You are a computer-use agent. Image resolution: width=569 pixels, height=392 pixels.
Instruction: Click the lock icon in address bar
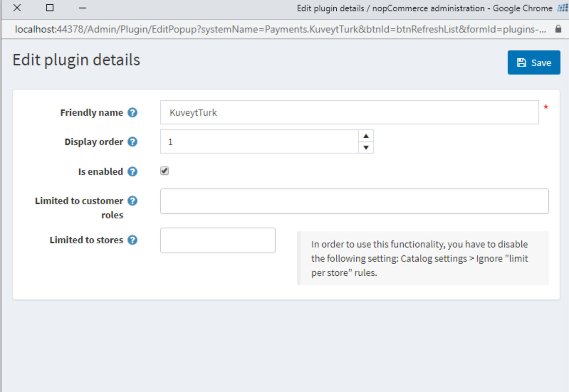[x=558, y=29]
